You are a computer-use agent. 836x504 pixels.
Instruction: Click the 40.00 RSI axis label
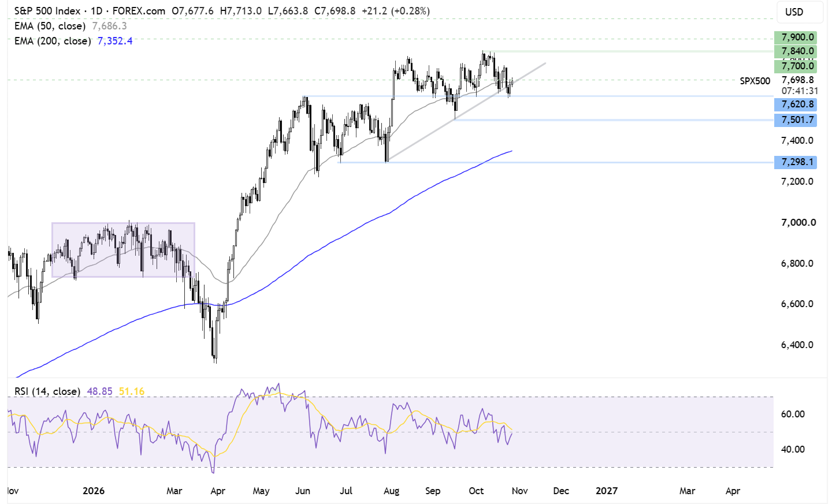[793, 449]
